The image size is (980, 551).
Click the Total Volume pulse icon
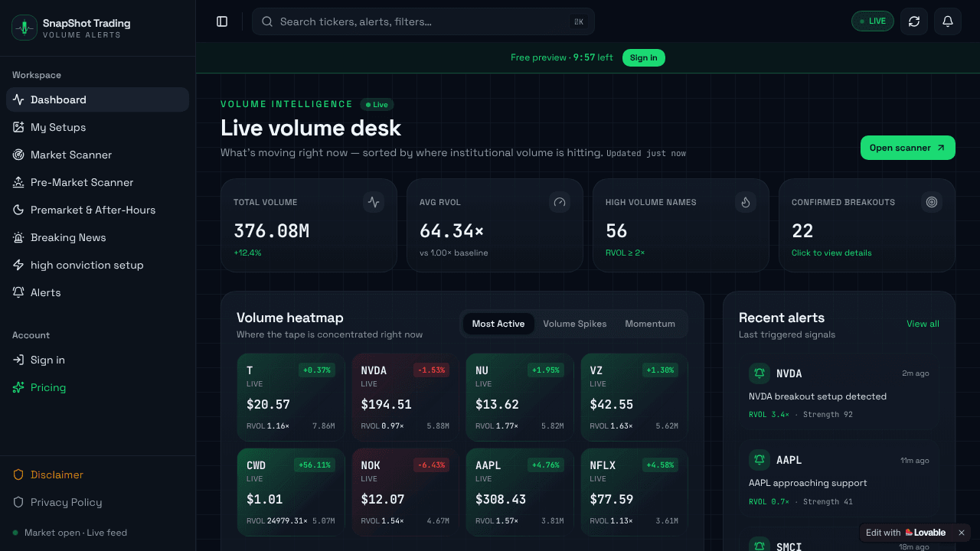pos(374,202)
